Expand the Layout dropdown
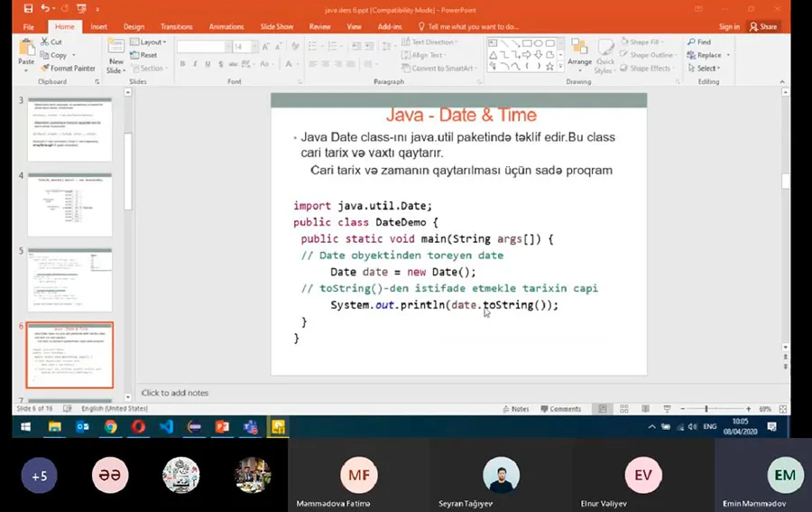812x512 pixels. (148, 42)
